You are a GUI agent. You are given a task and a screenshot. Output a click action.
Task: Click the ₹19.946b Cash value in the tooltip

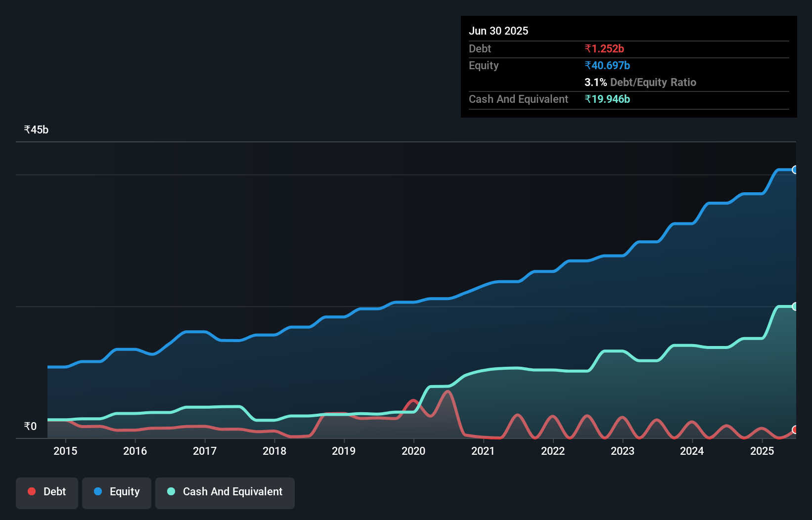point(607,99)
